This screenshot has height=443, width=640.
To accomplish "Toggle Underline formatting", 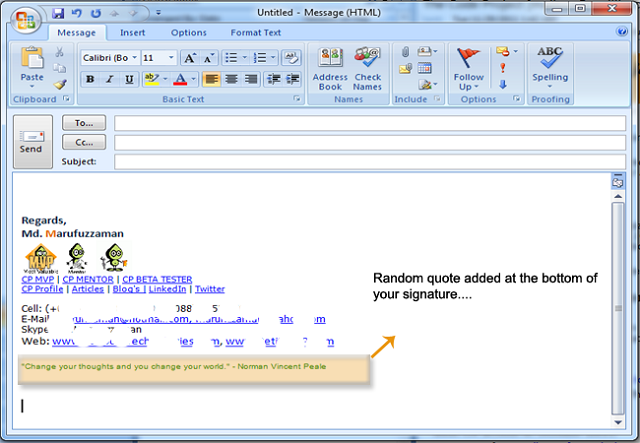I will coord(129,79).
